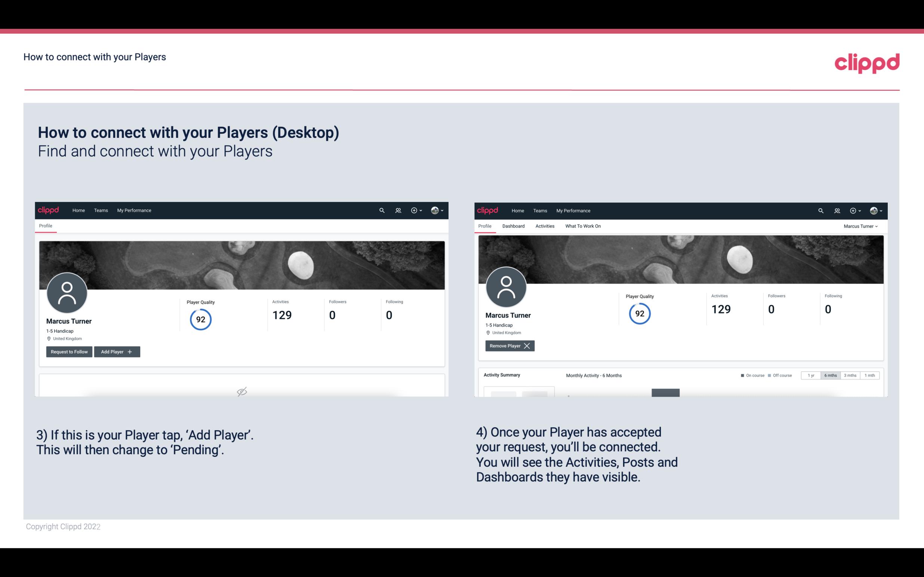Select the 'What To On' tab

(x=583, y=226)
